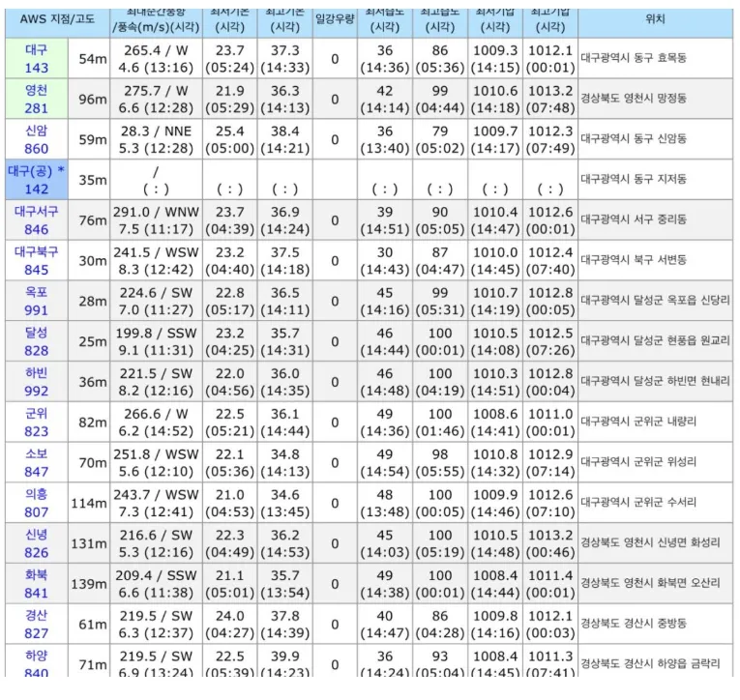Click the '일강우량' column header

click(x=335, y=19)
